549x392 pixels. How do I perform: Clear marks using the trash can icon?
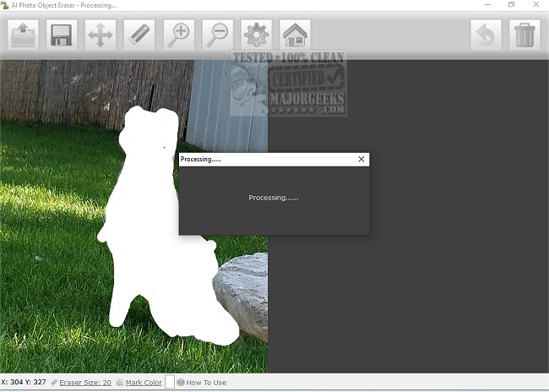point(525,35)
